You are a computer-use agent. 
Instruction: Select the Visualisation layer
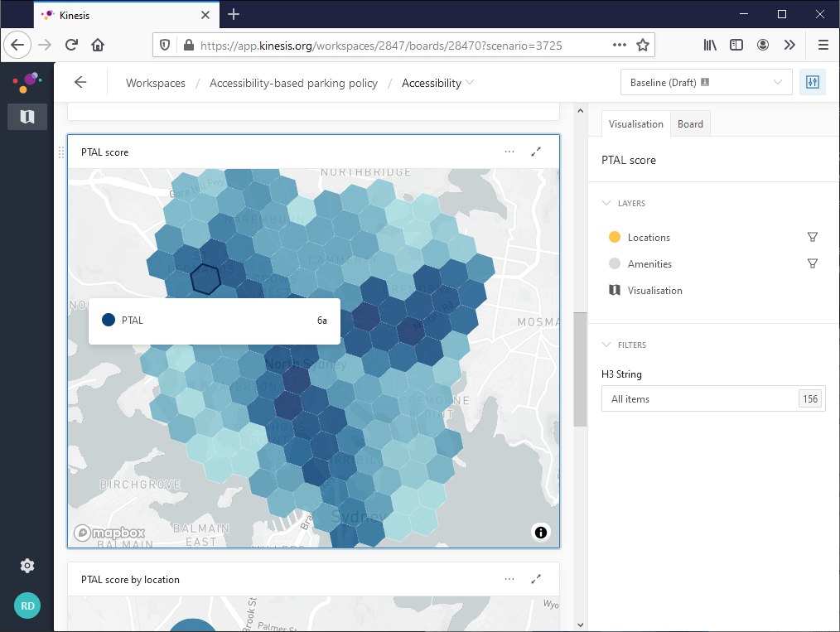[654, 291]
